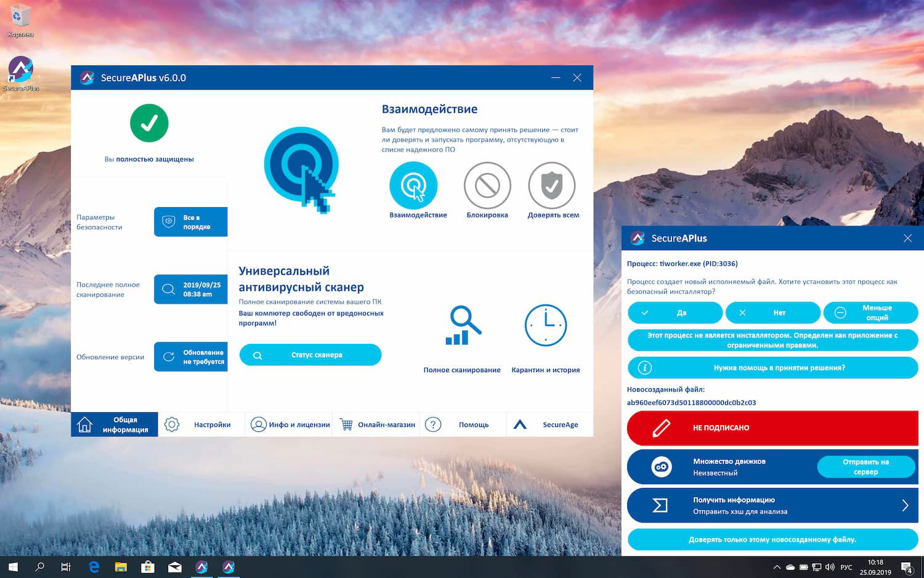Image resolution: width=924 pixels, height=578 pixels.
Task: Click Доверять только этому новосозданному файлу
Action: click(772, 539)
